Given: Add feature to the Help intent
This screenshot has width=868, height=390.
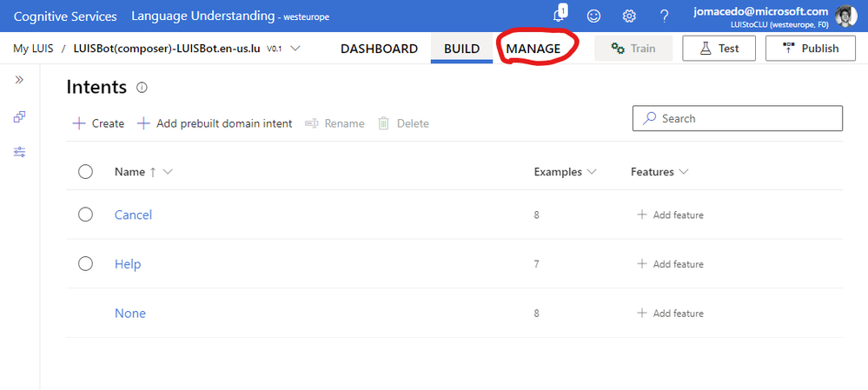Looking at the screenshot, I should pos(671,264).
